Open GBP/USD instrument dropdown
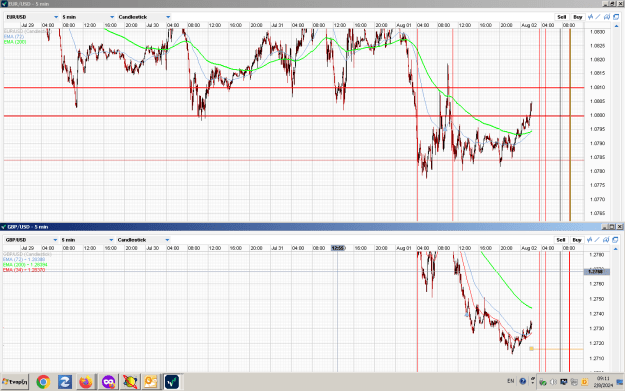Viewport: 625px width, 391px height. pyautogui.click(x=31, y=240)
